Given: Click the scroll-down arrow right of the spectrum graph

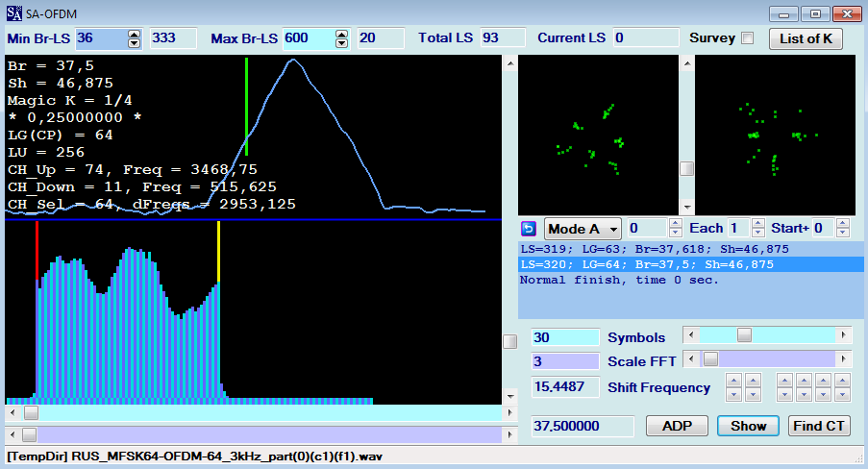Looking at the screenshot, I should click(510, 397).
